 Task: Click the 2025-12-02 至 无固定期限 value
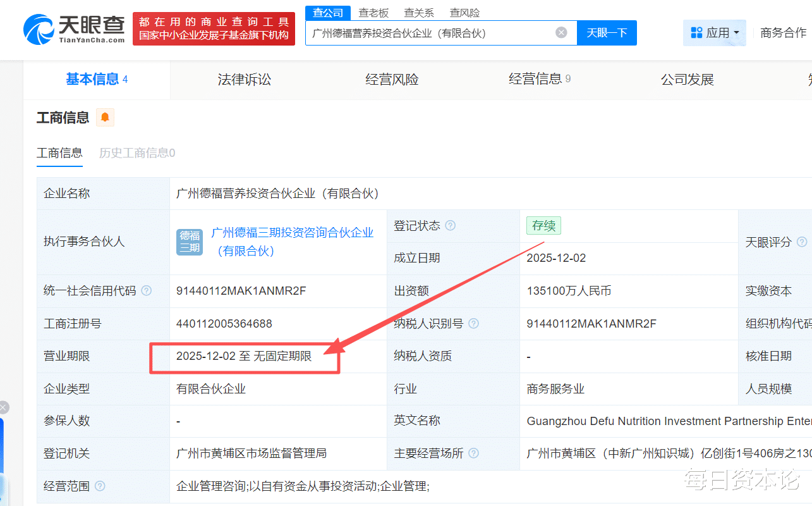[x=244, y=356]
